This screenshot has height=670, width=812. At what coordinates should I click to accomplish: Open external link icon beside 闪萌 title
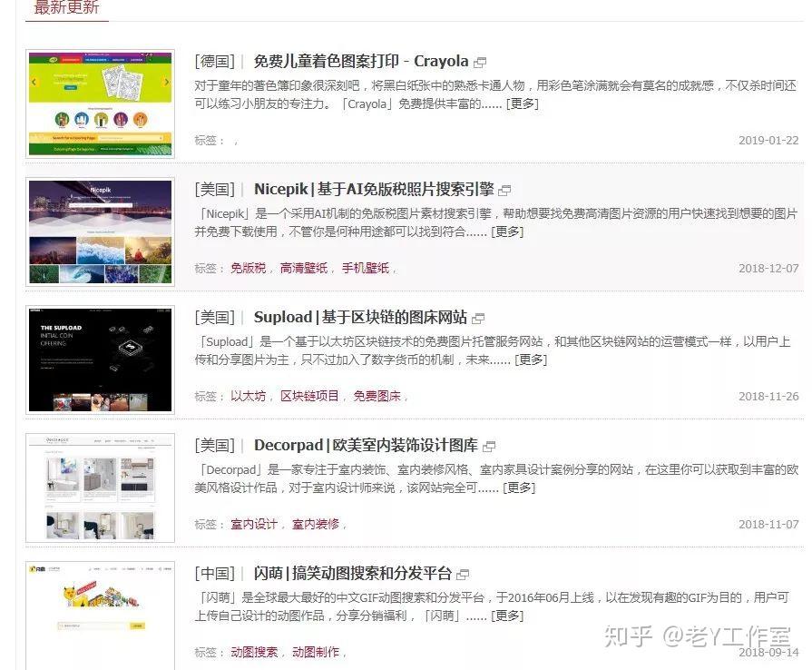[x=463, y=574]
